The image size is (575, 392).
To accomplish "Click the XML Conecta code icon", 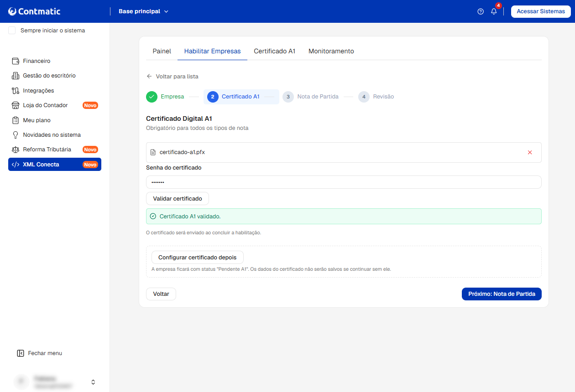I will tap(16, 165).
